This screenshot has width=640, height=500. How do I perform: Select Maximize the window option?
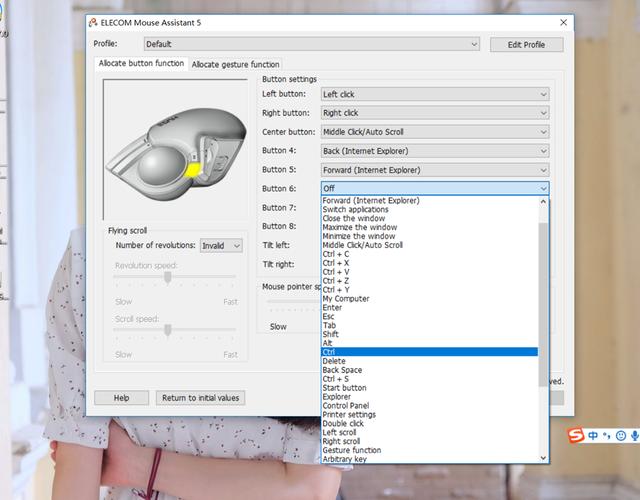(x=430, y=227)
